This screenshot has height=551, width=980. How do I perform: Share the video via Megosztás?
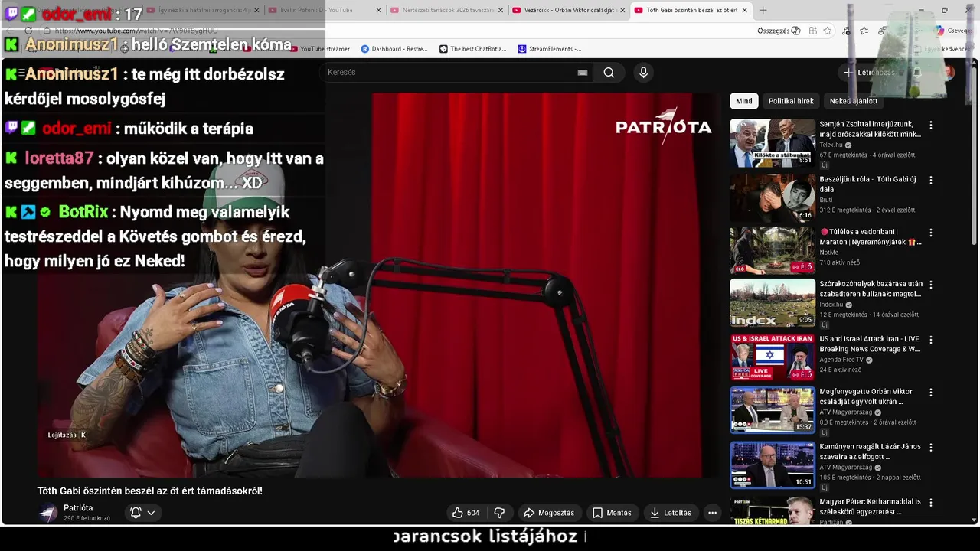coord(549,513)
